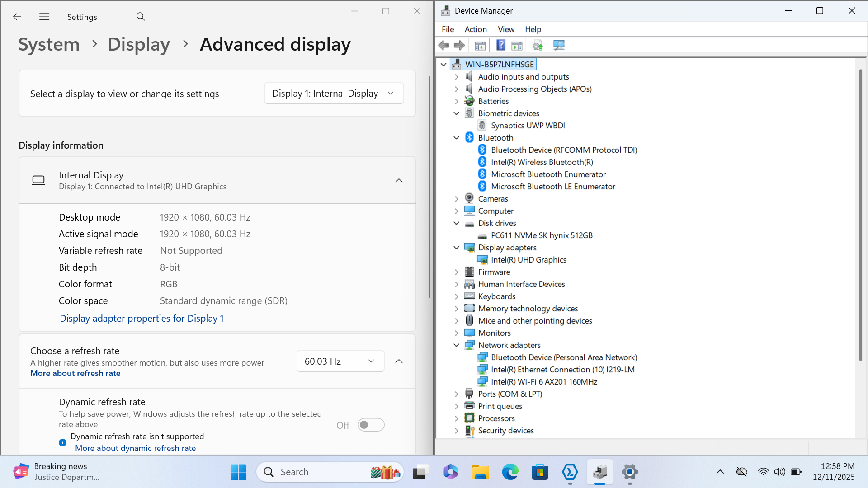868x488 pixels.
Task: Open the Settings hamburger navigation menu
Action: [44, 17]
